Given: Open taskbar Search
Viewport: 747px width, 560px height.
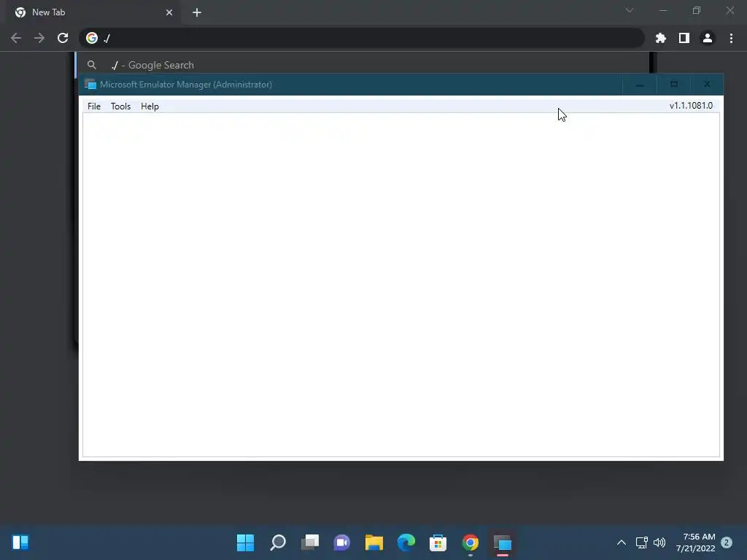Looking at the screenshot, I should click(x=278, y=542).
